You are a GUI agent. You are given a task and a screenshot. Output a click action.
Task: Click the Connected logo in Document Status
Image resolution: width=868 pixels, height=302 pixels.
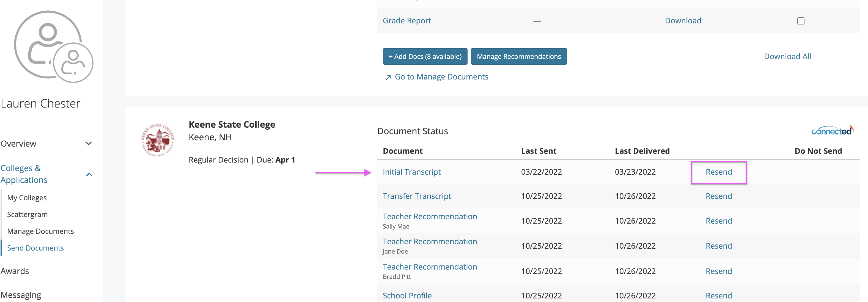832,130
